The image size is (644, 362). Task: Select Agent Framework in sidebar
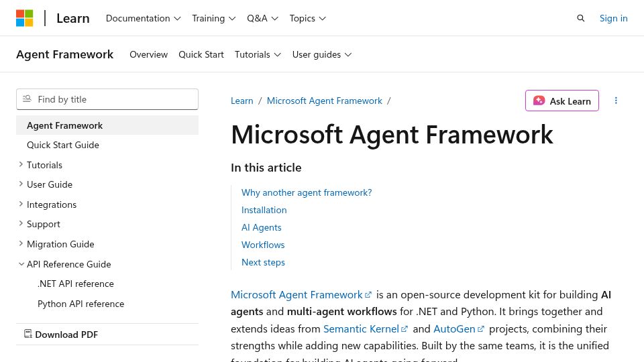click(x=107, y=125)
